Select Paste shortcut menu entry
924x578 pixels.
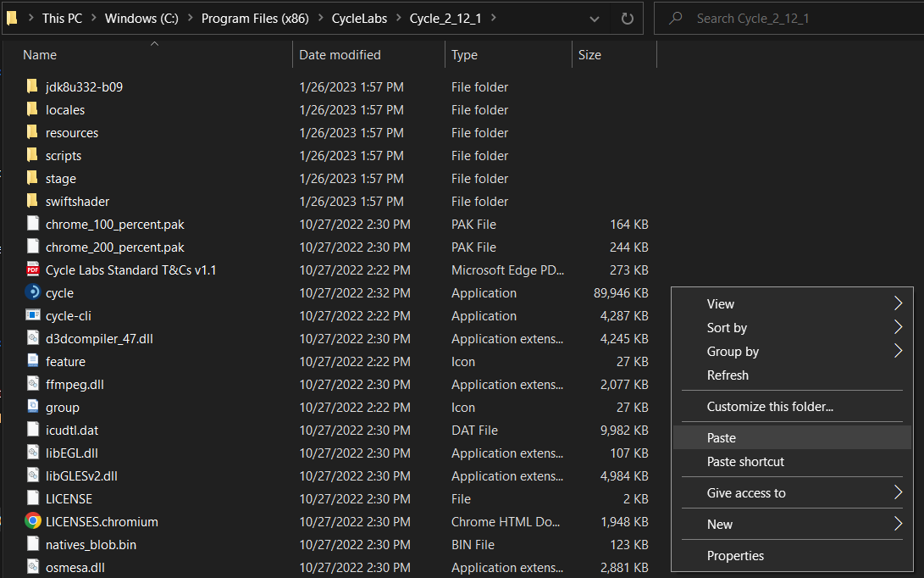coord(792,462)
